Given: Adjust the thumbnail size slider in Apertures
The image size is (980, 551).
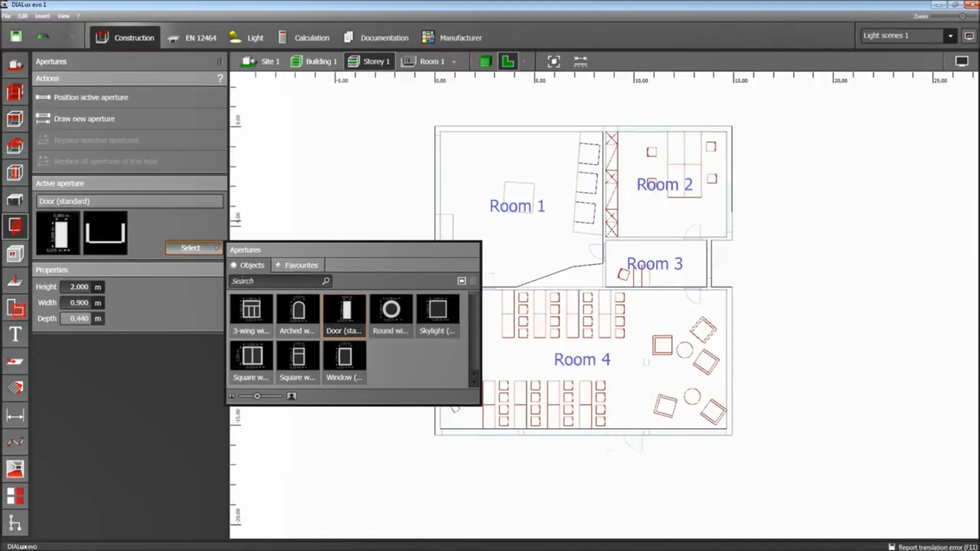Looking at the screenshot, I should pyautogui.click(x=257, y=396).
